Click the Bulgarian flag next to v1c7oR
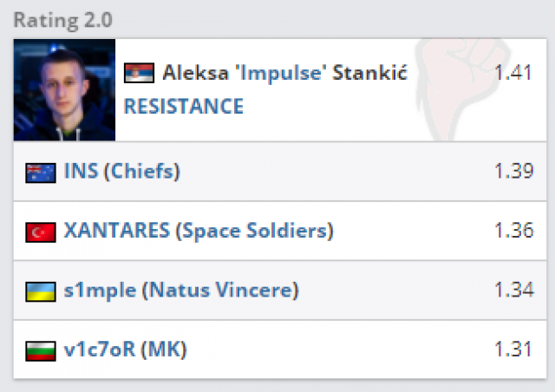This screenshot has height=392, width=555. [41, 351]
